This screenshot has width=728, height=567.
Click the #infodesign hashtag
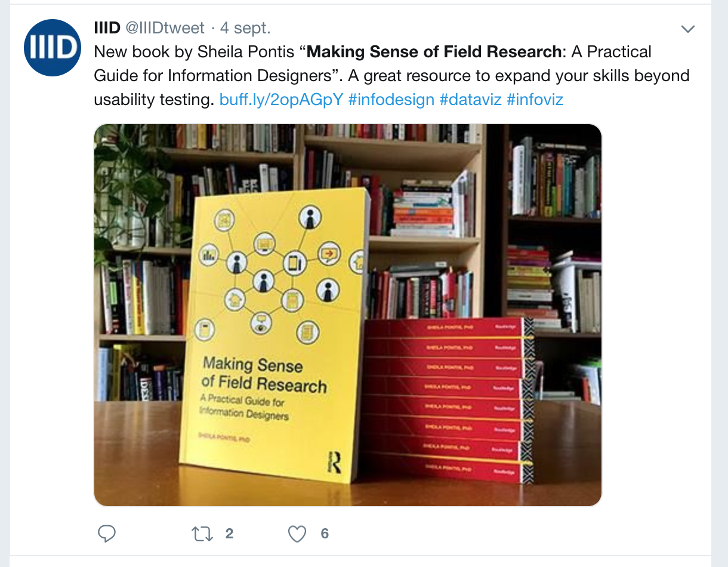click(x=391, y=100)
